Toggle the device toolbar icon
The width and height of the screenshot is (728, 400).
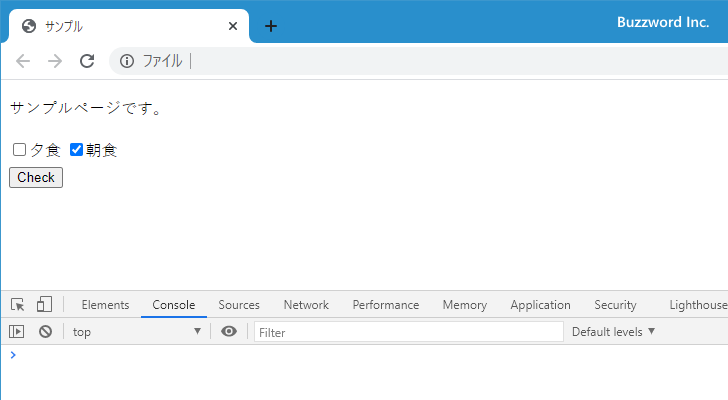(44, 304)
